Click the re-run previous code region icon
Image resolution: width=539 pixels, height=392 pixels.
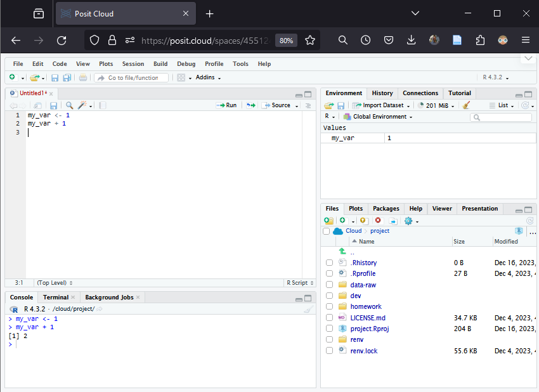pos(250,105)
